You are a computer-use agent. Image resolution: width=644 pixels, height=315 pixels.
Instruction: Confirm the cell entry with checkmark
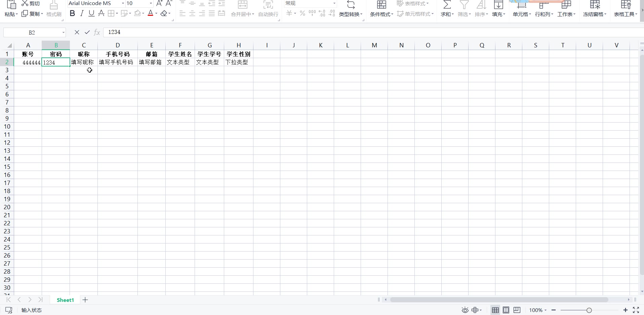click(x=87, y=32)
